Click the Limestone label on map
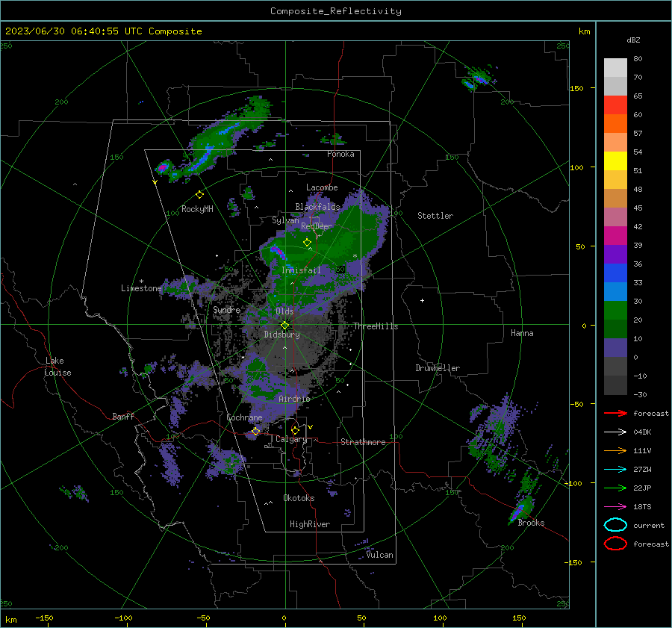 point(141,288)
